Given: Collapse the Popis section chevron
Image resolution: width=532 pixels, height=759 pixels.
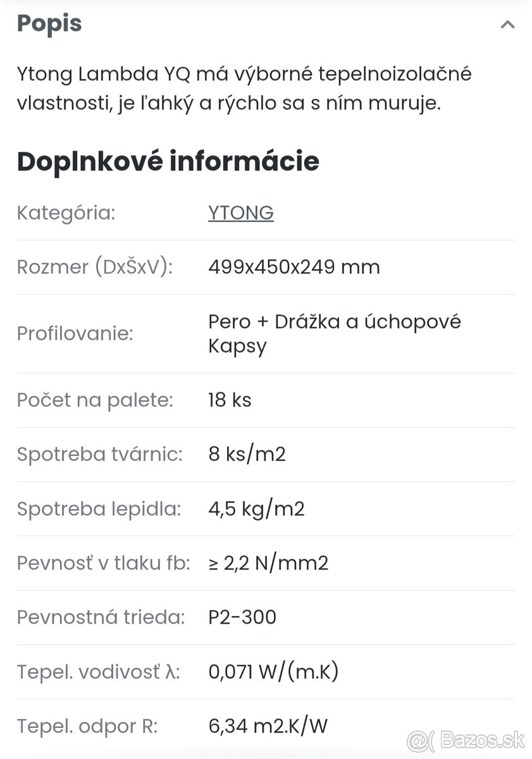Looking at the screenshot, I should coord(507,25).
